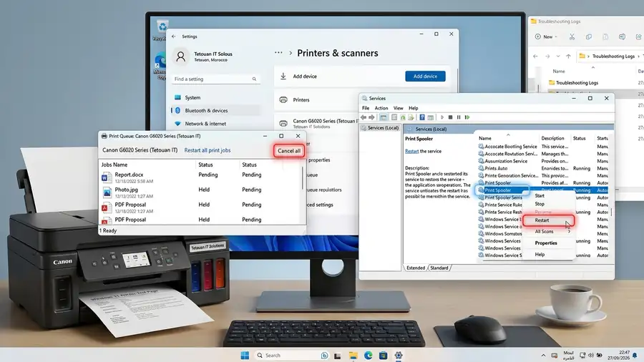Screen dimensions: 644x362
Task: Open the Recycle Bin desktop icon
Action: 162,29
